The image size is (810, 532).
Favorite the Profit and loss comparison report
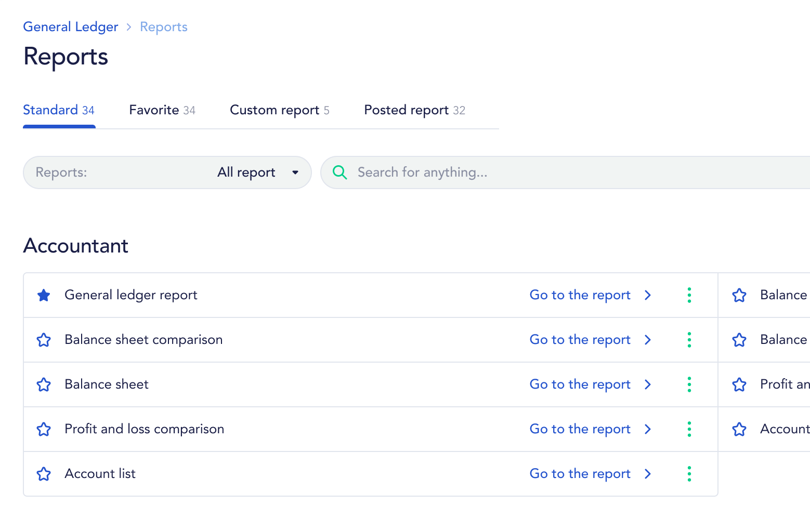pyautogui.click(x=44, y=430)
